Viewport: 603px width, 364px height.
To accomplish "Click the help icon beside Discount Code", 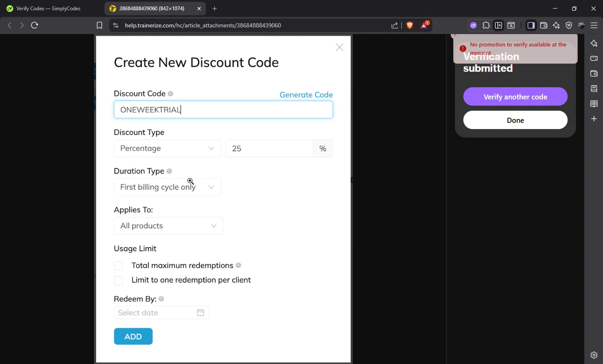I will tap(170, 94).
